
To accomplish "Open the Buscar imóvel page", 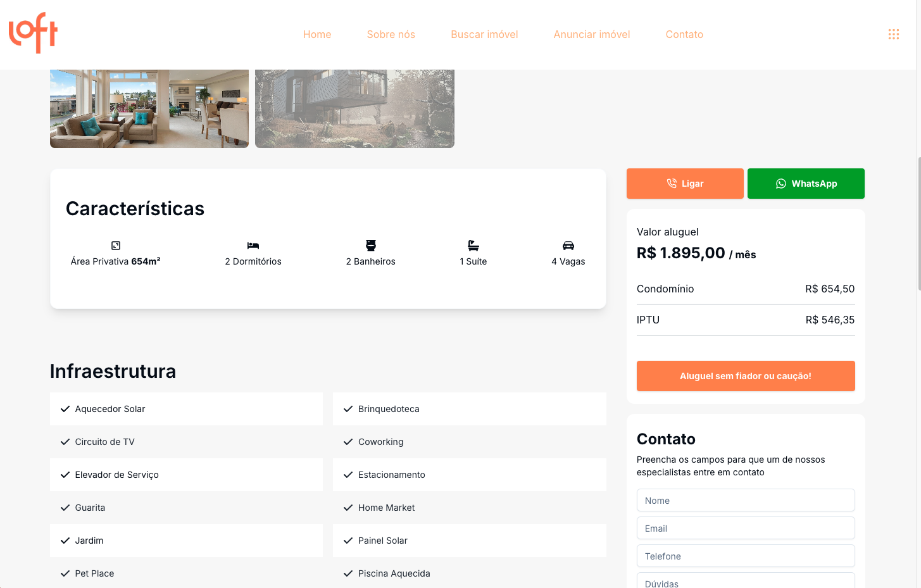I will [484, 34].
